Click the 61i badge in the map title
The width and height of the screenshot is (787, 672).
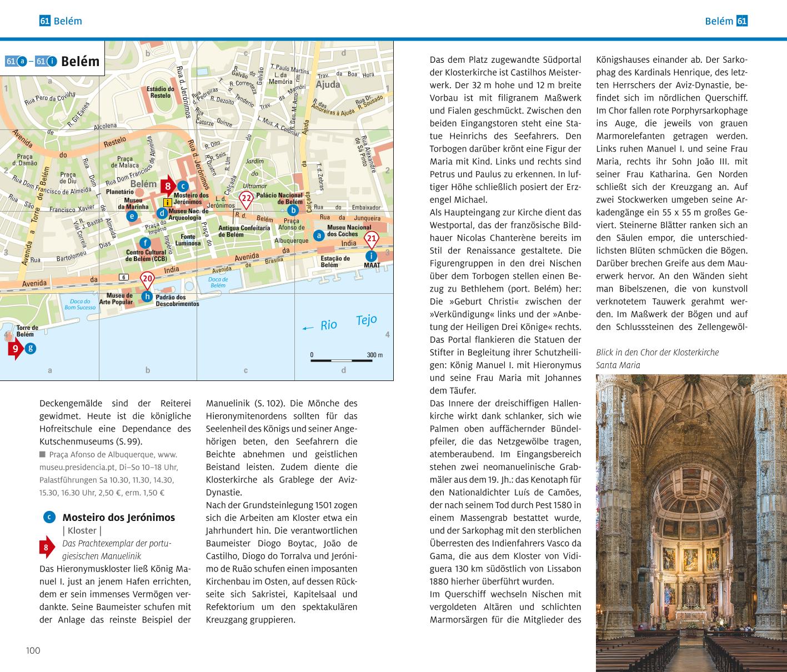46,61
